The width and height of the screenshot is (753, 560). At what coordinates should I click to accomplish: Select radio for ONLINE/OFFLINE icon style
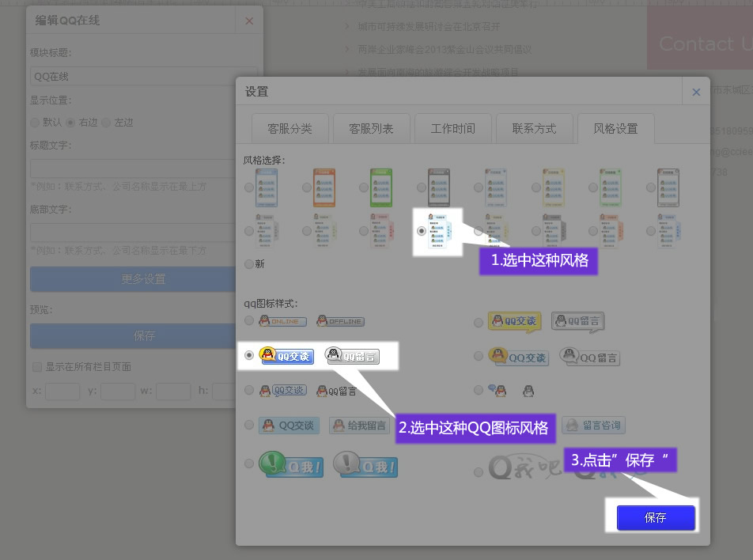[248, 320]
